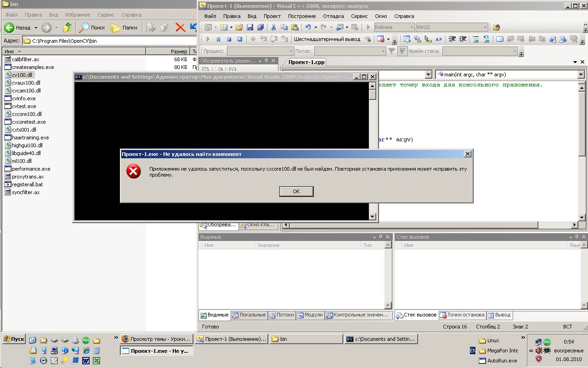This screenshot has height=368, width=588.
Task: Click OK in the missing component error dialog
Action: click(296, 191)
